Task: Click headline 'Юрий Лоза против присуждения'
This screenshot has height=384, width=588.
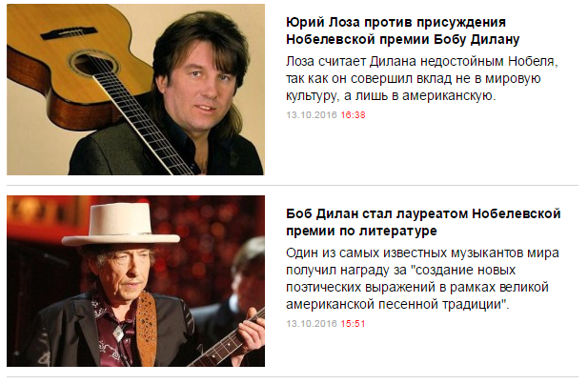Action: [395, 23]
